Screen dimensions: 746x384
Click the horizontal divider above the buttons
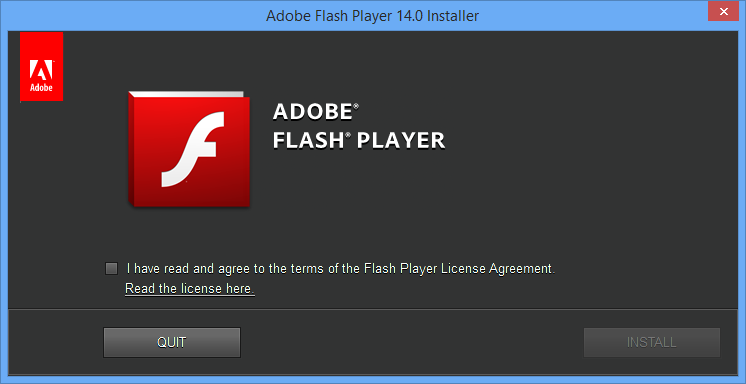tap(373, 309)
